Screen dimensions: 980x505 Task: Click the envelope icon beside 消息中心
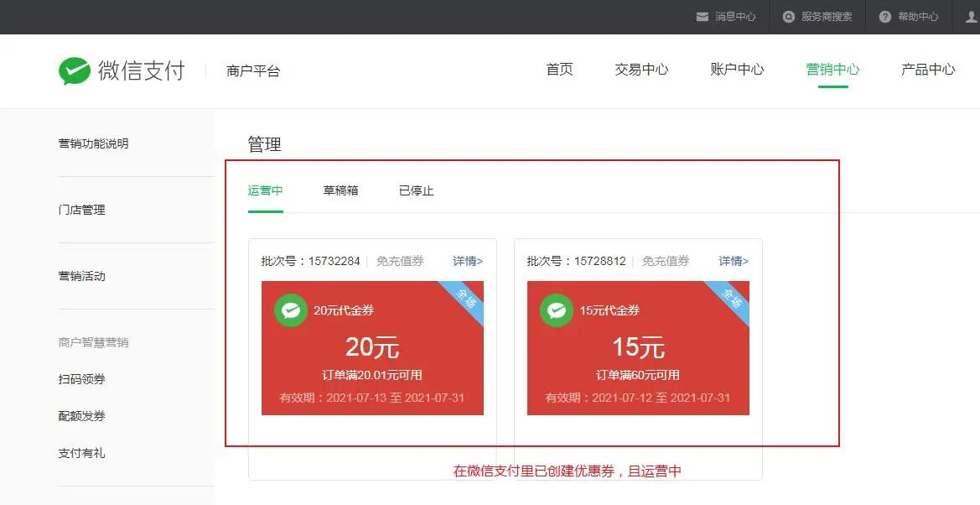[x=702, y=17]
